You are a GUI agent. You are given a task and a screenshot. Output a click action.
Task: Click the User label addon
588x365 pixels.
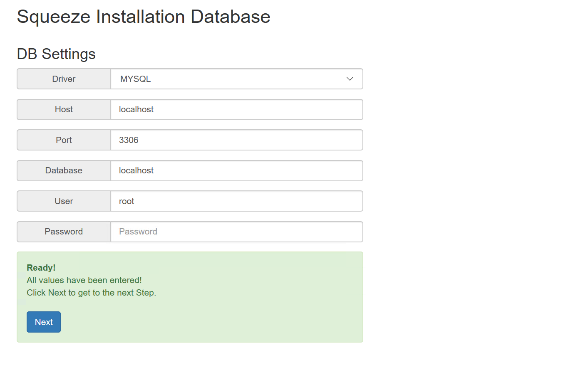[x=64, y=201]
